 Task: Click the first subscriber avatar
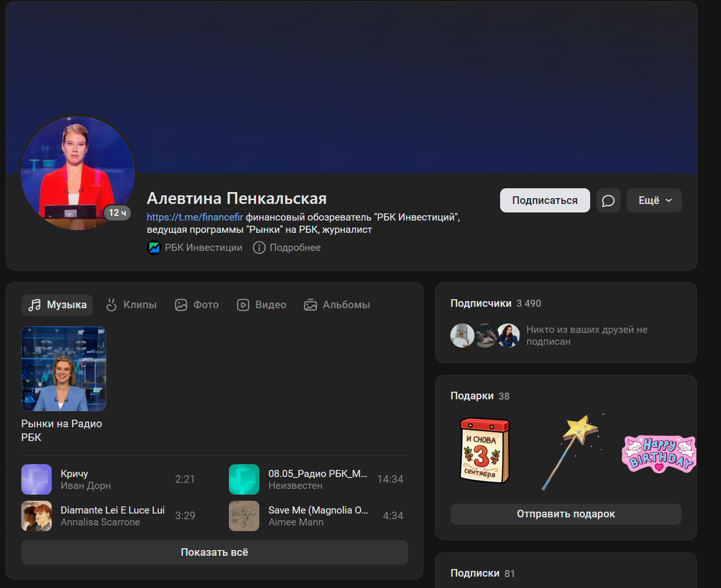[462, 336]
